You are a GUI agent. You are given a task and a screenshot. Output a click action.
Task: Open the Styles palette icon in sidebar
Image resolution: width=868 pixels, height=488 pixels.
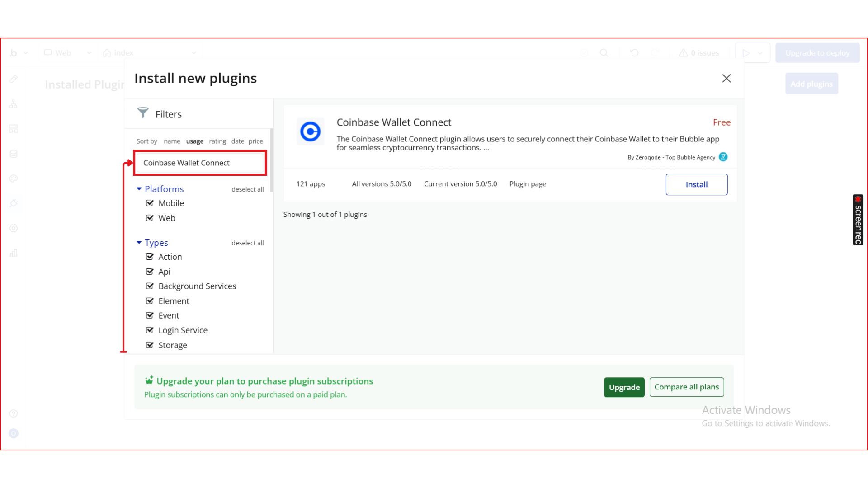[14, 178]
